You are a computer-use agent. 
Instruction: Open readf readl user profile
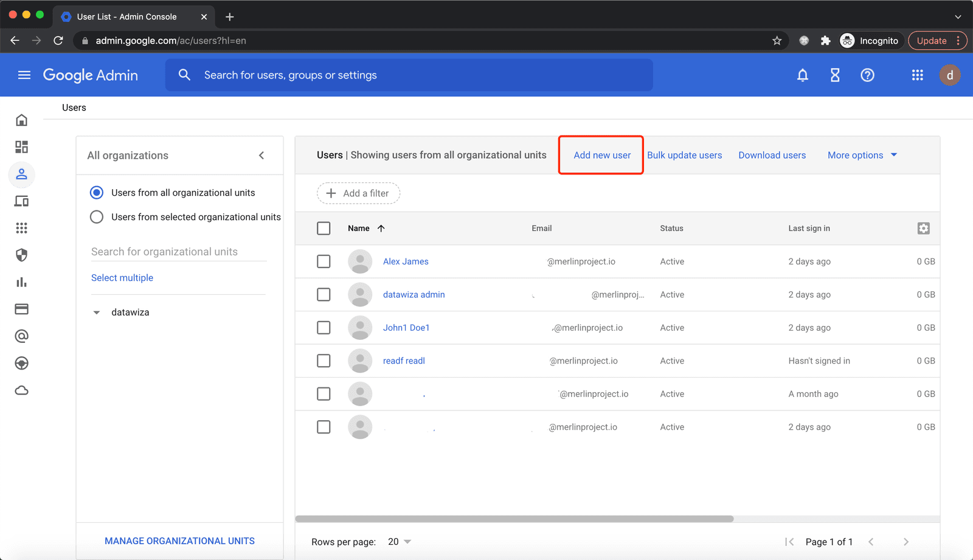coord(404,361)
